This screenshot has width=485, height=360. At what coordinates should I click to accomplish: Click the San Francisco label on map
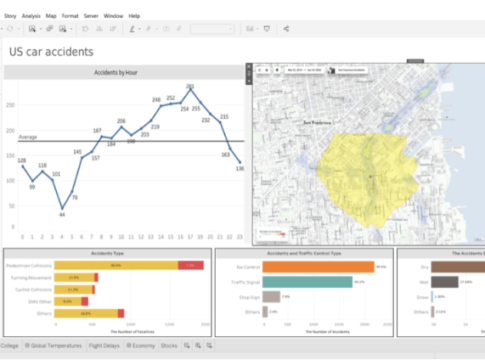click(317, 123)
